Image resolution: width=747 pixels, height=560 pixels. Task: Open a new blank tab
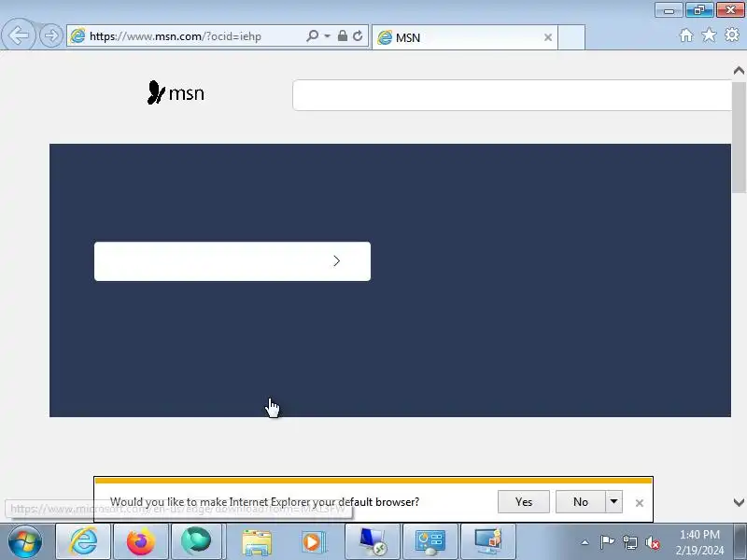pos(571,37)
